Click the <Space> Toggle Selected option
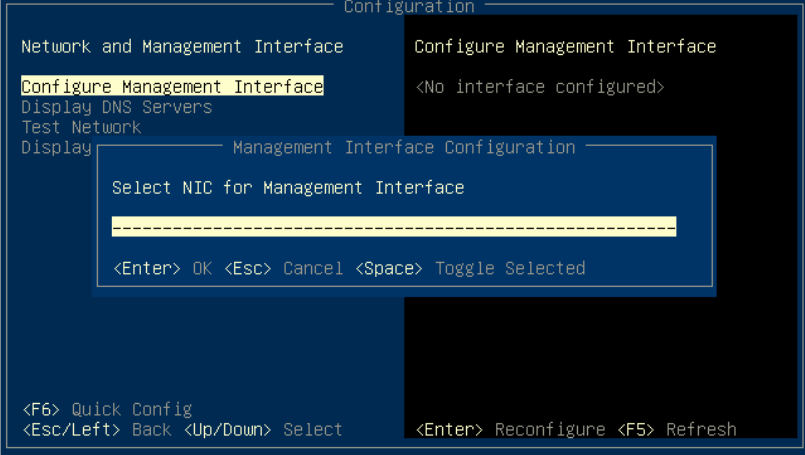This screenshot has width=805, height=455. tap(470, 268)
